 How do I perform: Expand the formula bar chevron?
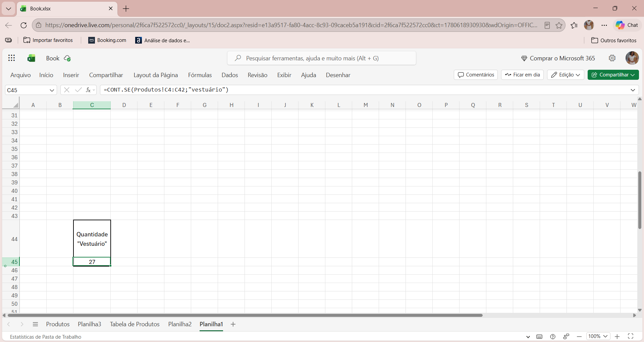coord(633,90)
